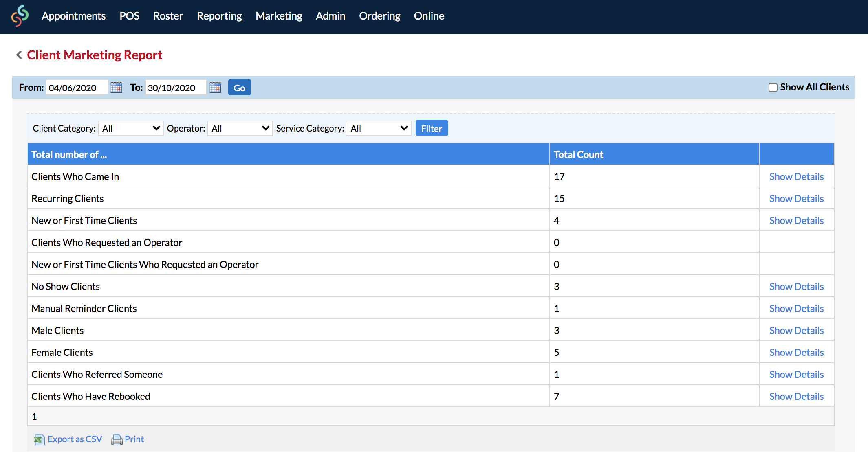Click the Client Marketing Report title
The image size is (868, 452).
pyautogui.click(x=95, y=55)
